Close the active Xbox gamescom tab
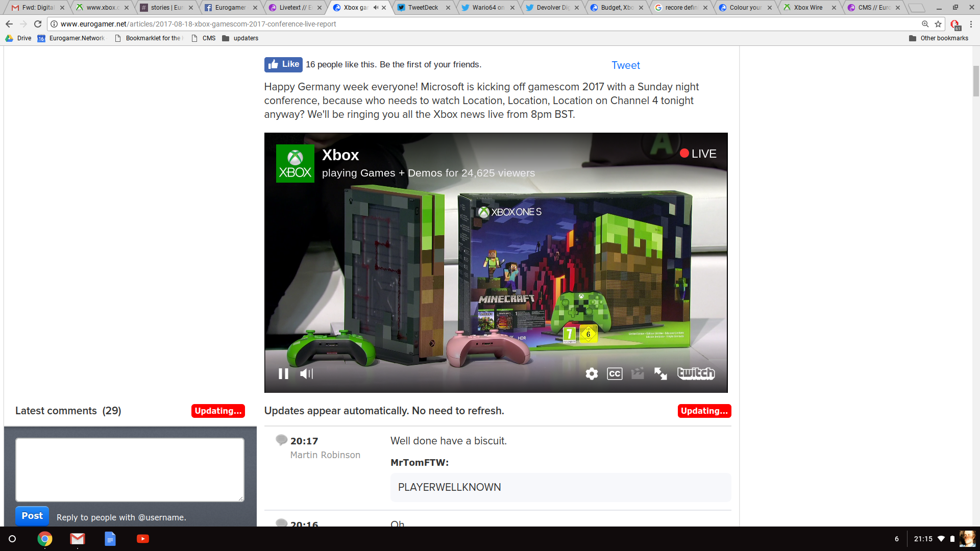 click(384, 8)
